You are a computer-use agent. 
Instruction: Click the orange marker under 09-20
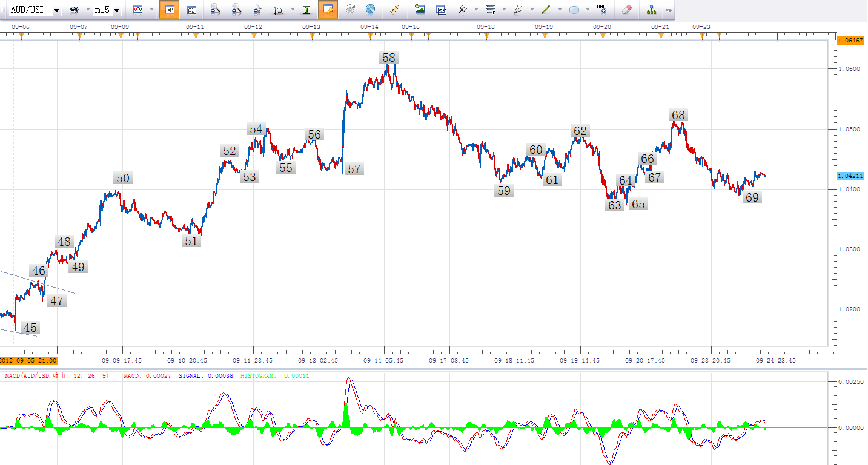tap(603, 36)
